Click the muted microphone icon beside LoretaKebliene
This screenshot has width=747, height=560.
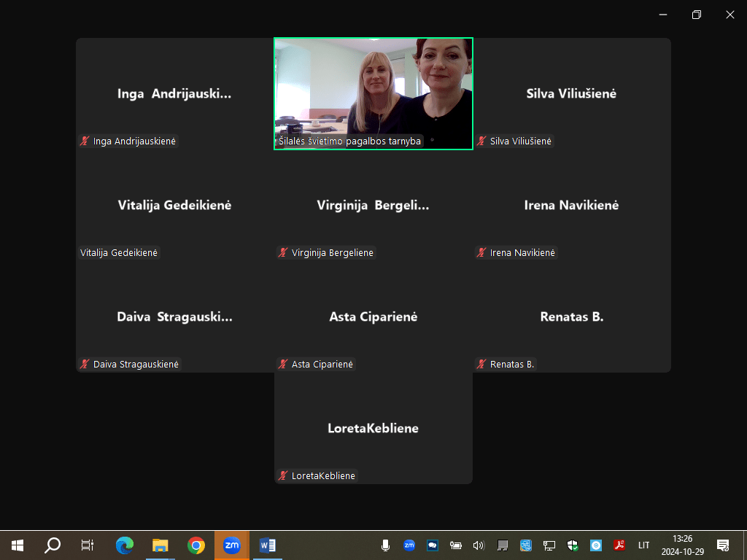tap(283, 475)
